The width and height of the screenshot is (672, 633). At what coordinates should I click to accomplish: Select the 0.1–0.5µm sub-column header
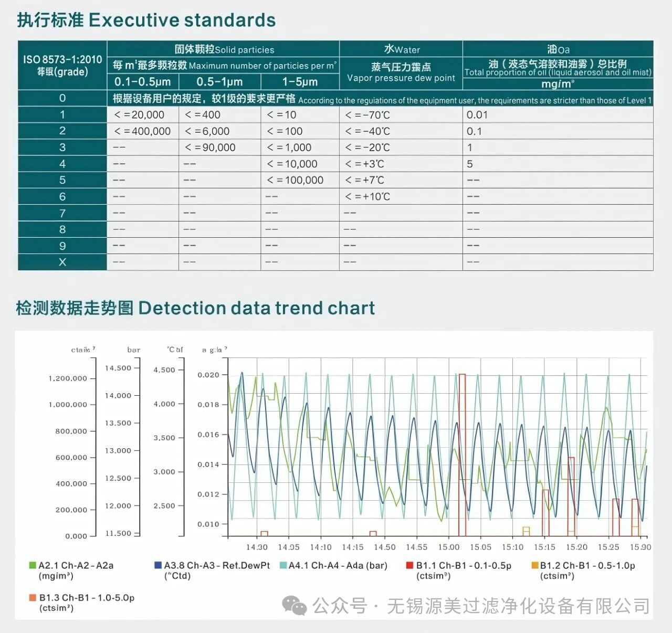(x=143, y=82)
